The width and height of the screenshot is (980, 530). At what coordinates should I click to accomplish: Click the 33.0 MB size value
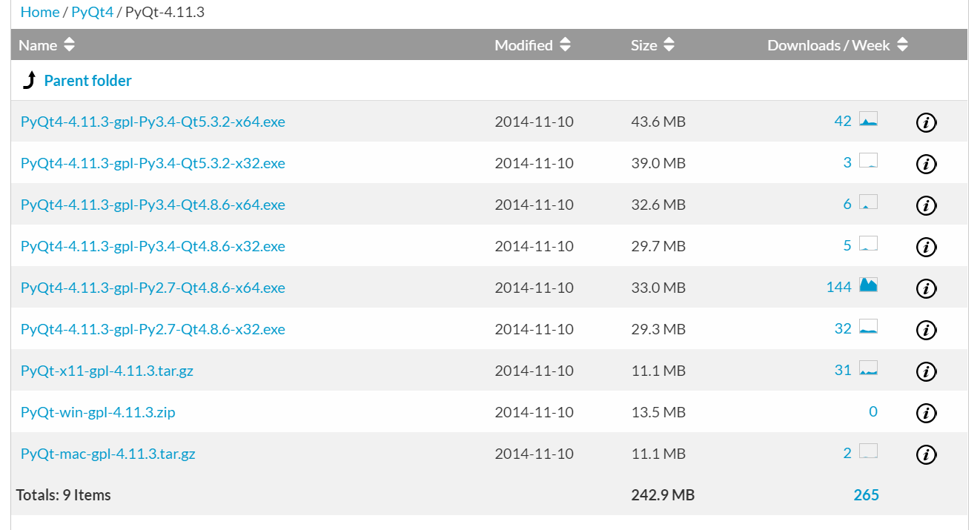tap(658, 288)
